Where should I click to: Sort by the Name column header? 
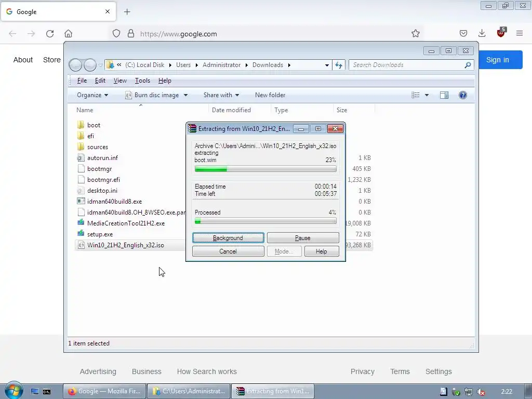(x=85, y=110)
